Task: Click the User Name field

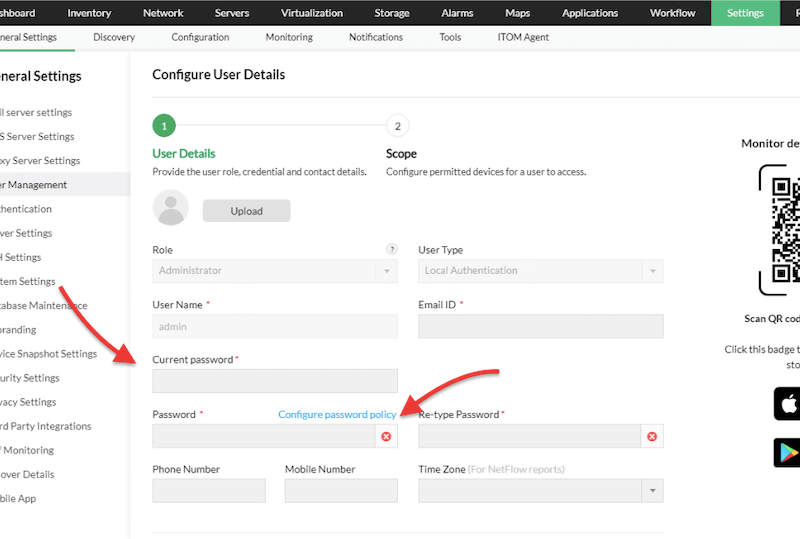Action: [275, 326]
